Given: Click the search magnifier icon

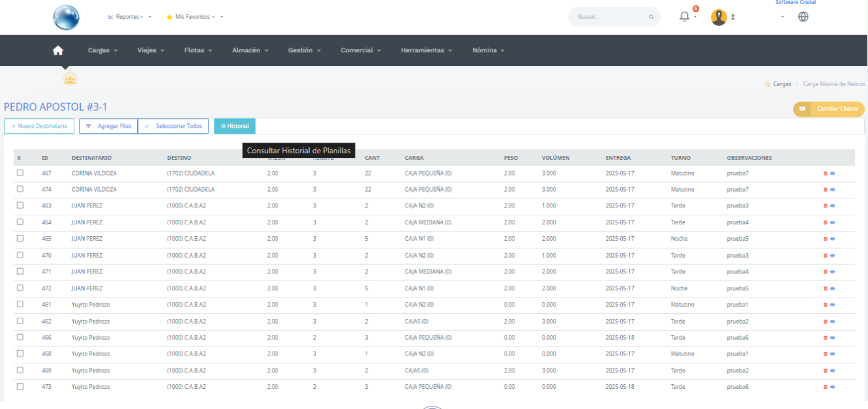Looking at the screenshot, I should pos(651,17).
